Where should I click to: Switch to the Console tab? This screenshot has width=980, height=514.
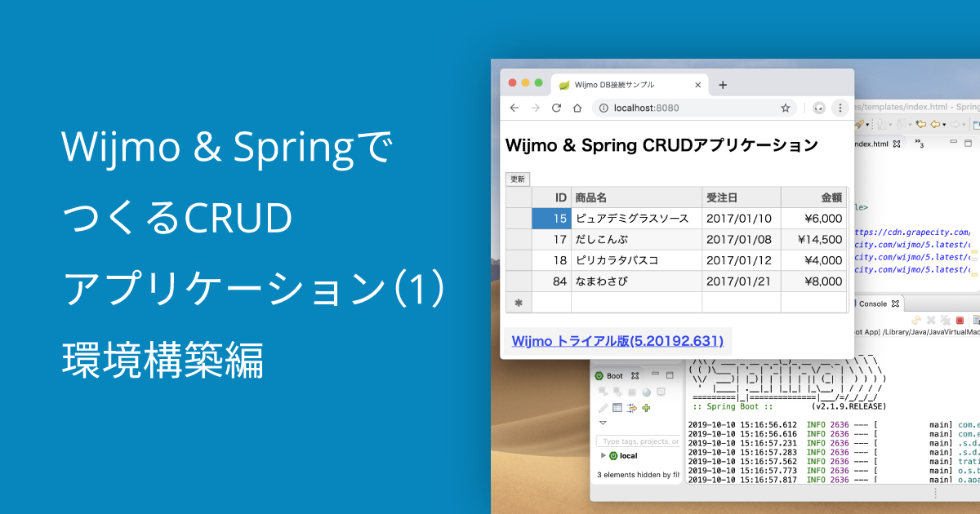tap(872, 304)
